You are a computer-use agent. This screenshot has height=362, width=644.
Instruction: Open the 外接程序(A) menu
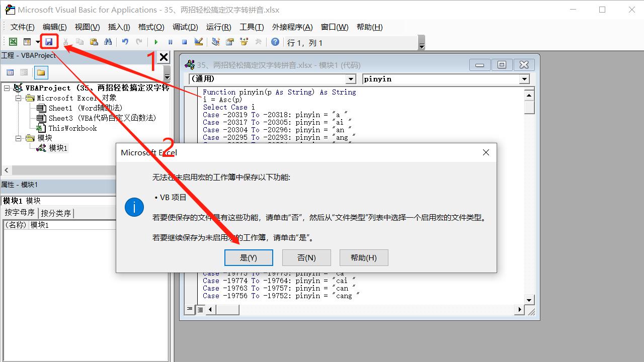pyautogui.click(x=292, y=27)
